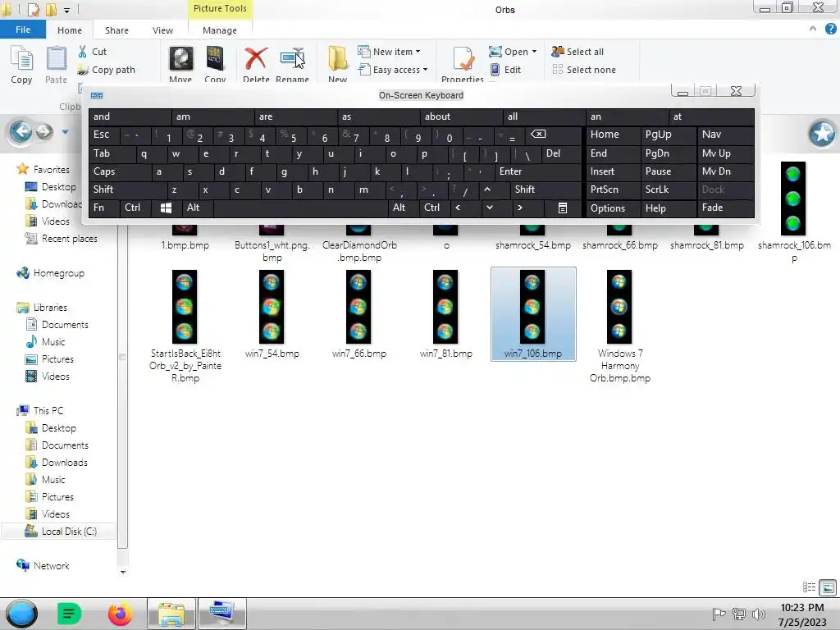Select win7_54.bmp thumbnail
Viewport: 840px width, 630px height.
tap(272, 307)
